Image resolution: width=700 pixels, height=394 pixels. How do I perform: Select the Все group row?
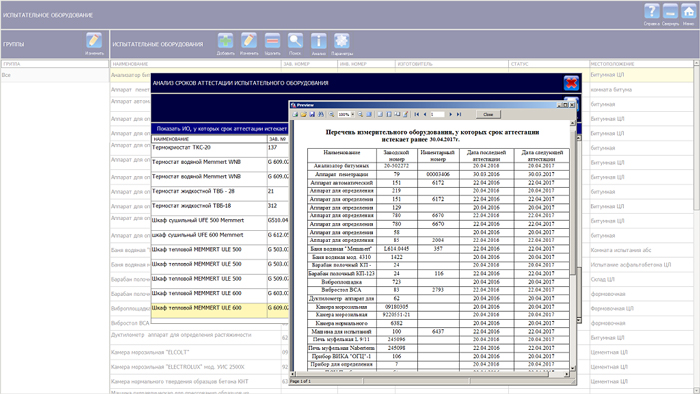coord(54,75)
